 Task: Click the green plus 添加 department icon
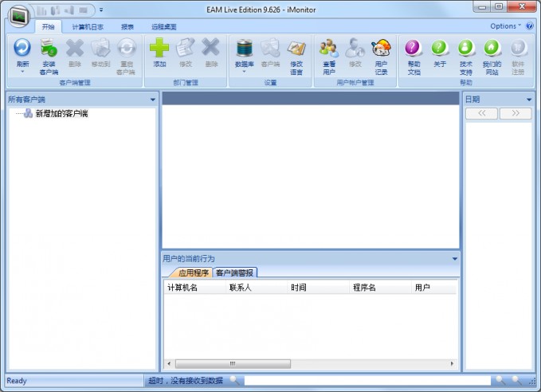click(159, 48)
